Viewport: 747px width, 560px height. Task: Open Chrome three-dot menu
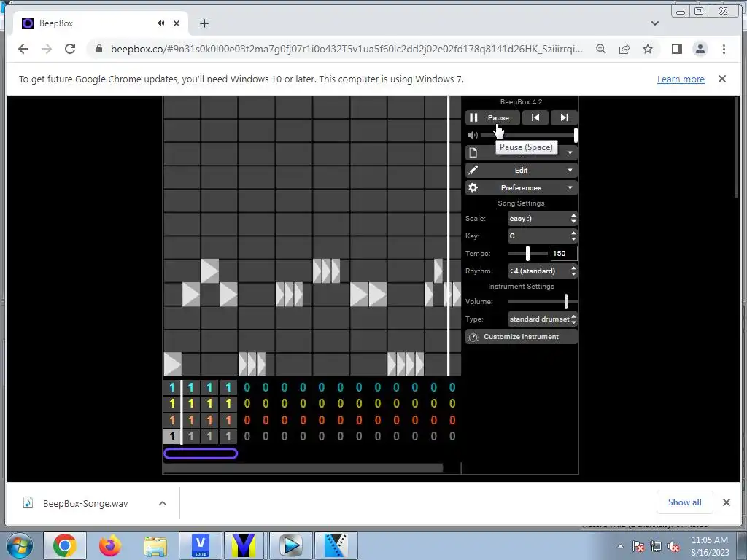click(724, 49)
